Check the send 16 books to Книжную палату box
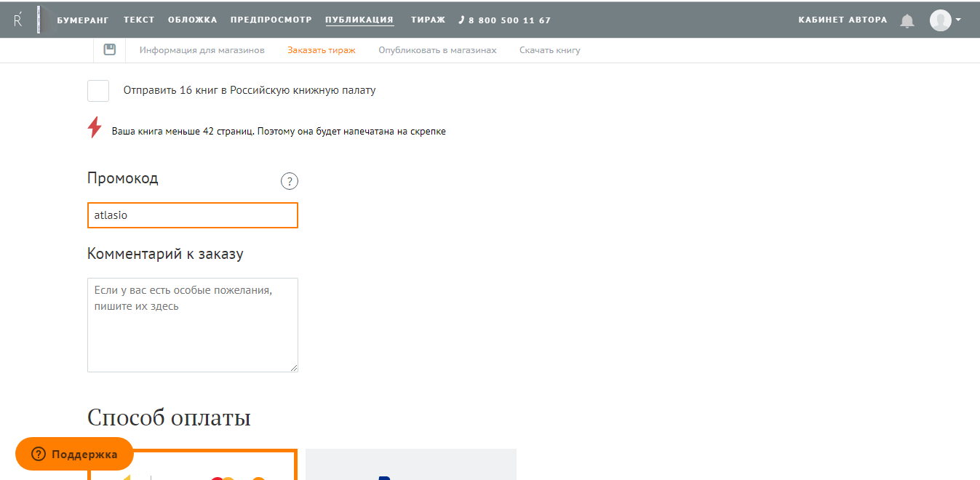The image size is (980, 480). pyautogui.click(x=98, y=91)
